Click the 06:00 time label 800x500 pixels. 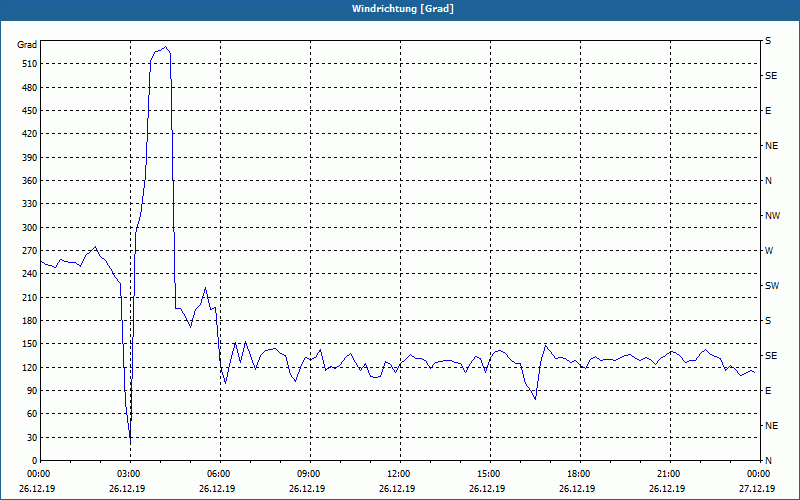pyautogui.click(x=217, y=474)
